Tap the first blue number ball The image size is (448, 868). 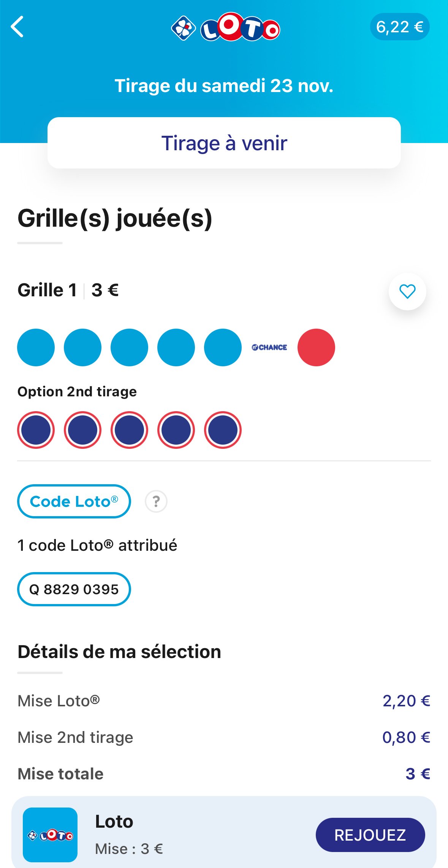[x=36, y=347]
